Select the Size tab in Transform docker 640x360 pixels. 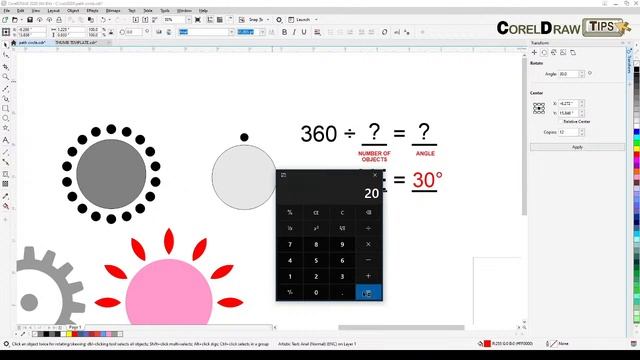pyautogui.click(x=563, y=53)
